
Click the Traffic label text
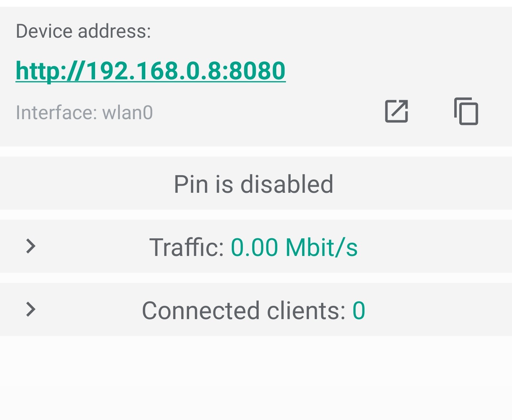tap(186, 247)
